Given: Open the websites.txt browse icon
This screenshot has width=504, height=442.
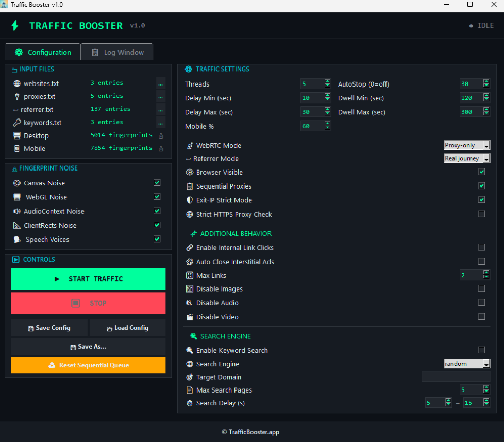Looking at the screenshot, I should click(x=161, y=83).
